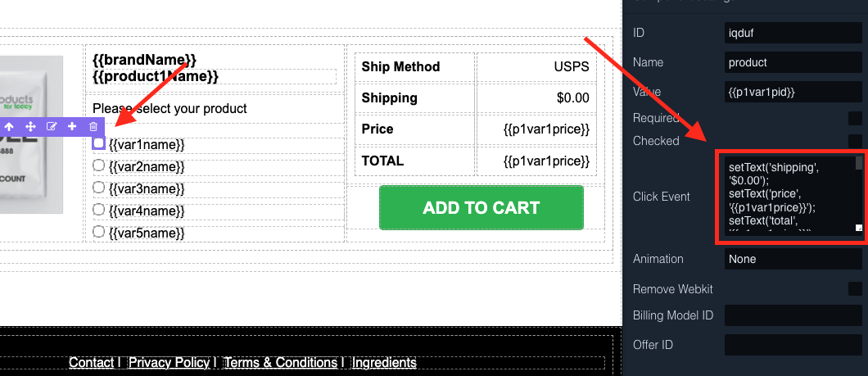The width and height of the screenshot is (868, 376).
Task: Click the Terms & Conditions link
Action: [280, 362]
